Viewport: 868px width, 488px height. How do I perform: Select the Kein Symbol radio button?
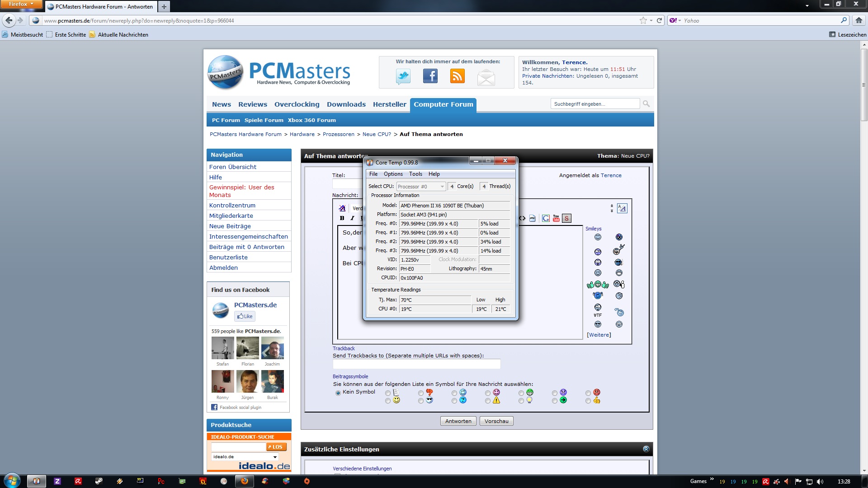(x=338, y=393)
